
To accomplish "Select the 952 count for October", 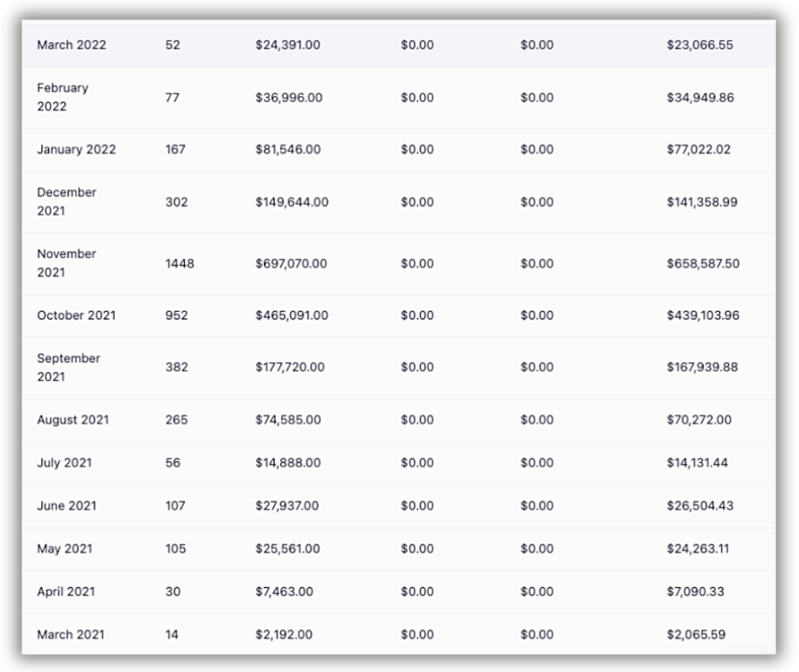I will (176, 315).
